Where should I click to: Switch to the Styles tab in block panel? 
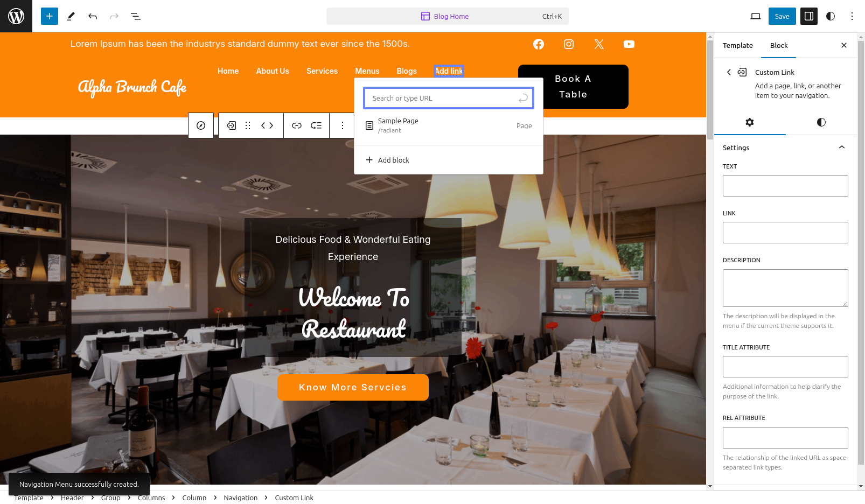[821, 122]
